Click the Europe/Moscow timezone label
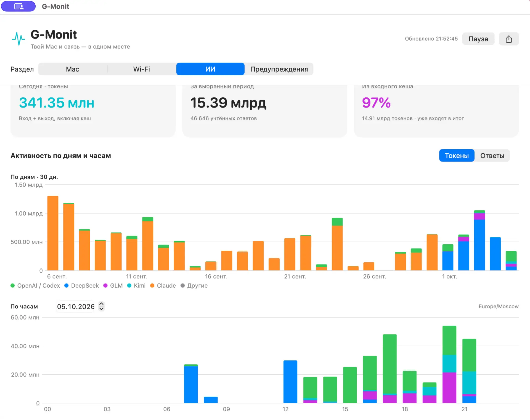The height and width of the screenshot is (420, 530). coord(499,306)
